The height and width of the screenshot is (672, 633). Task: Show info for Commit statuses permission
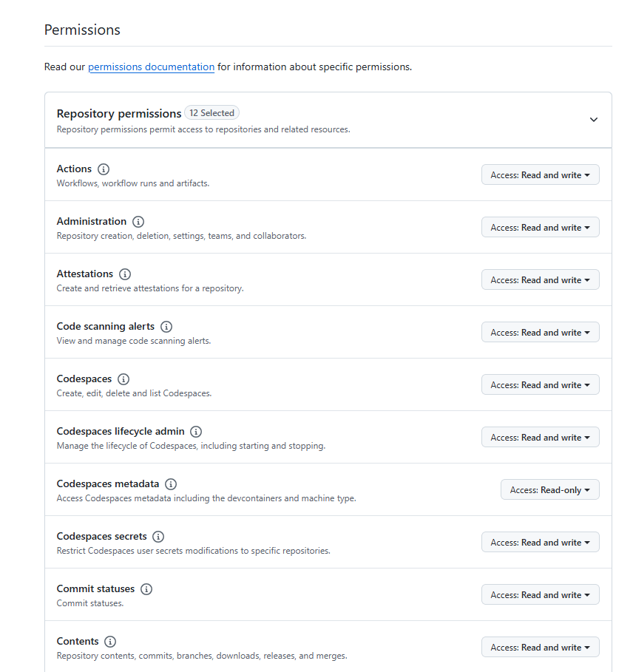146,589
